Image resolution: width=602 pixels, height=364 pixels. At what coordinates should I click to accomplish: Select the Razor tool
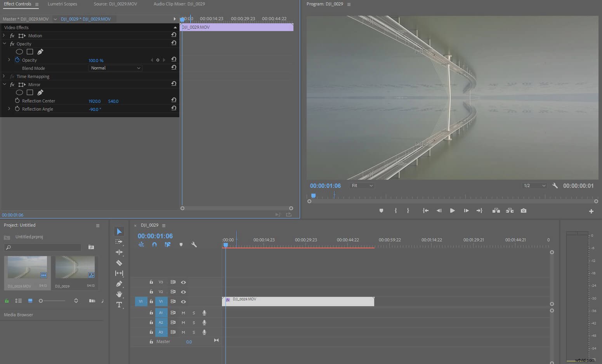[x=119, y=263]
